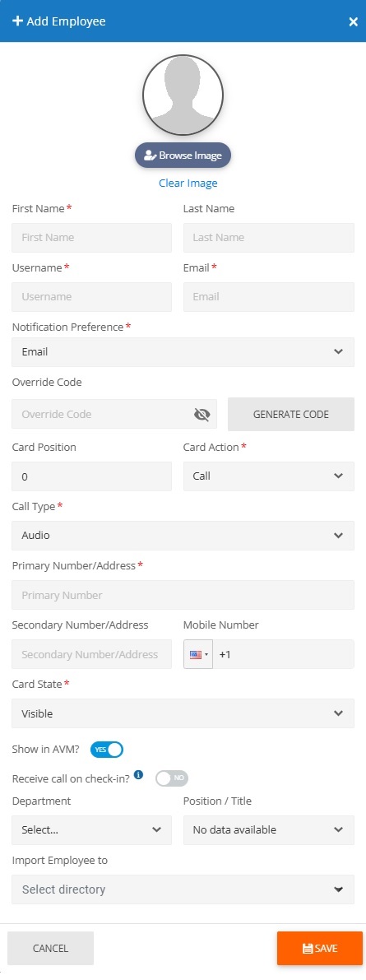Open the Call Type Audio dropdown
Screen dimensions: 366x980
(x=183, y=536)
